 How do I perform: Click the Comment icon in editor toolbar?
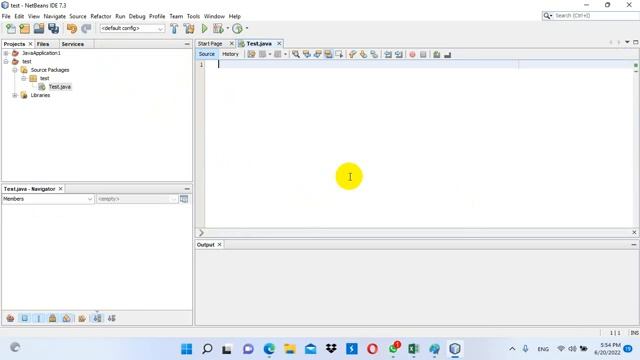pyautogui.click(x=437, y=54)
